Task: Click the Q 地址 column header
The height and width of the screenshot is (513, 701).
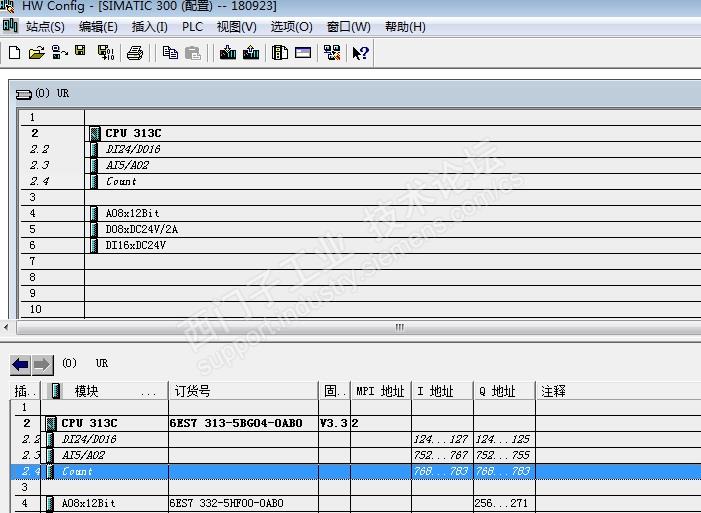Action: pyautogui.click(x=504, y=391)
